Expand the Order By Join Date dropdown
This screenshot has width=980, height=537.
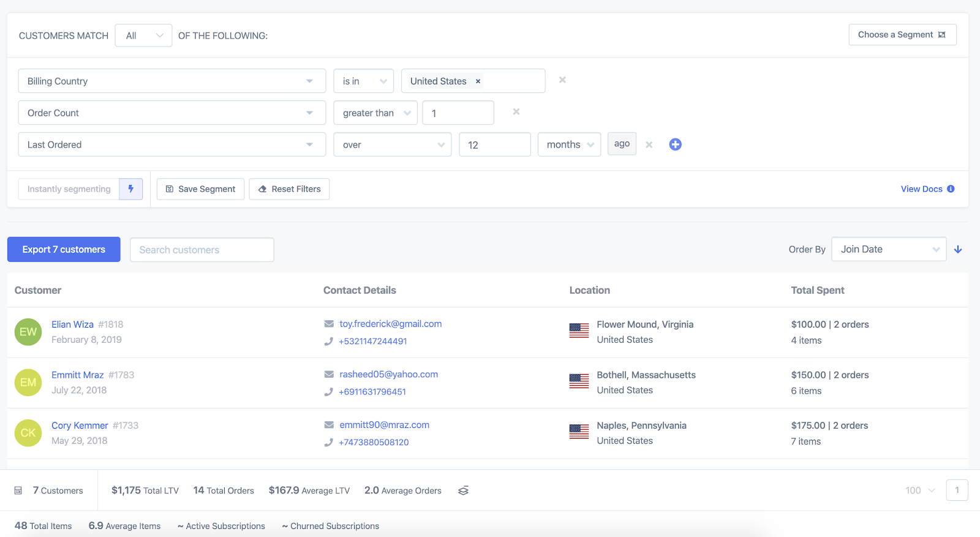tap(888, 249)
